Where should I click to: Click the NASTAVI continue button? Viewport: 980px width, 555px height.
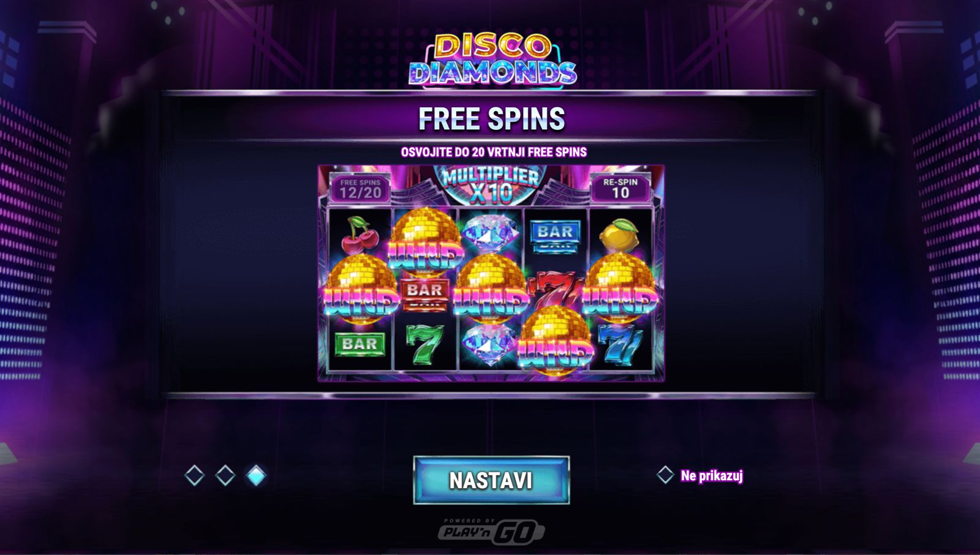[491, 480]
